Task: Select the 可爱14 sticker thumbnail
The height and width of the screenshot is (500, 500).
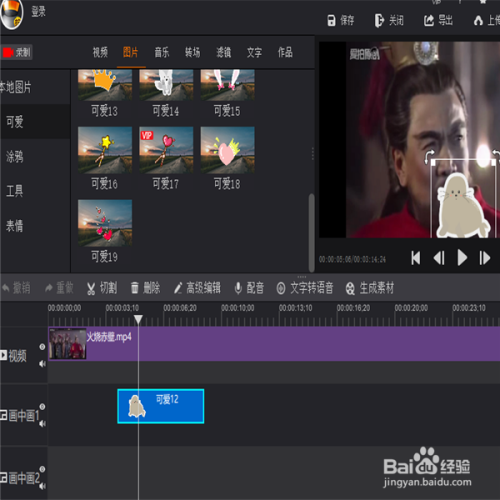Action: 166,85
